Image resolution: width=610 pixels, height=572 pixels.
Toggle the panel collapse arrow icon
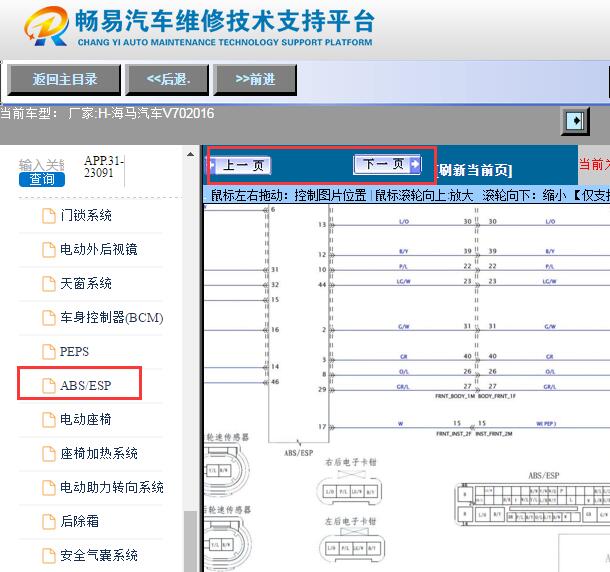[x=575, y=121]
